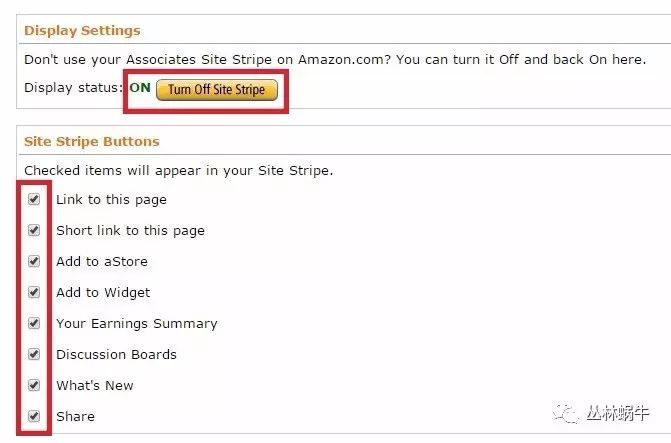Disable the Add to aStore checkbox
This screenshot has height=443, width=671.
tap(34, 261)
